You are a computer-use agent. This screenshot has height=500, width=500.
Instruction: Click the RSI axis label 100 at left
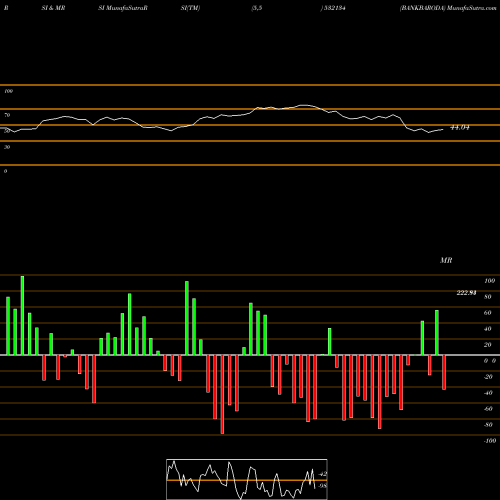8,91
